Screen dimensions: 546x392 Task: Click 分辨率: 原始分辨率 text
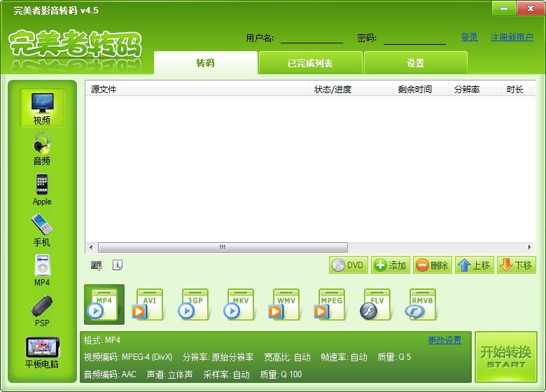point(218,357)
